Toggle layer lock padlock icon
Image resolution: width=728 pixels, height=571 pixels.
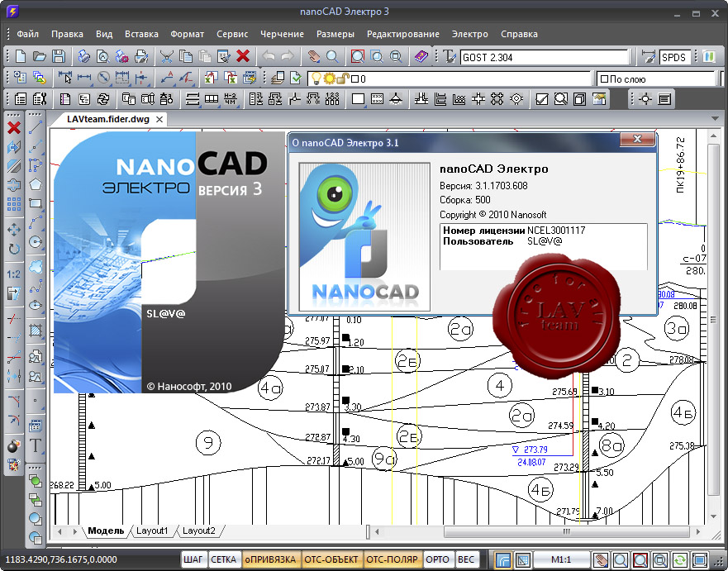click(343, 79)
